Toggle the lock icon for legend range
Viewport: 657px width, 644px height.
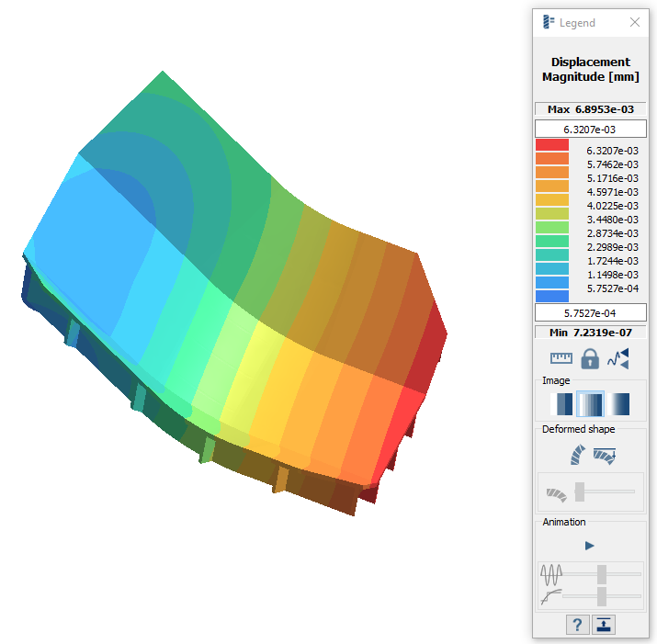click(590, 359)
